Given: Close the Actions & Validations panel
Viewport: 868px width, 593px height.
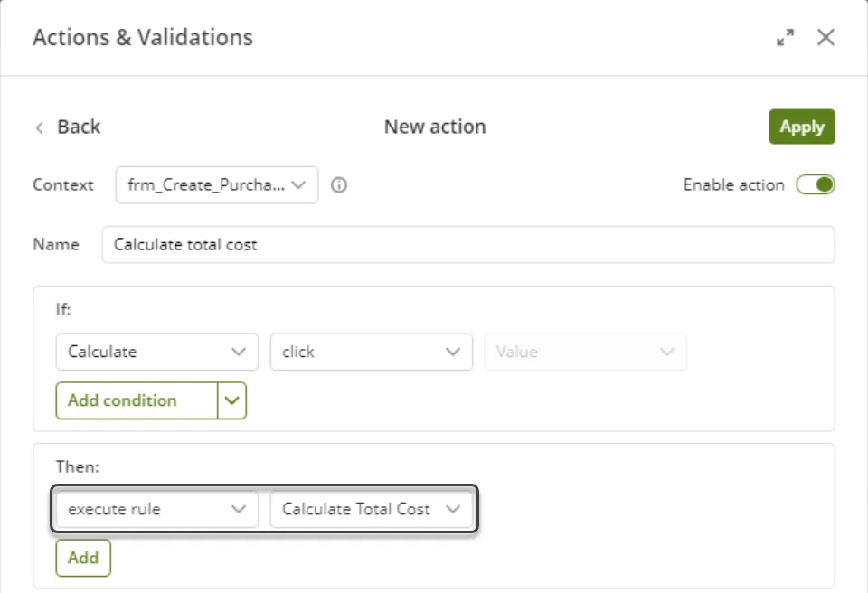Looking at the screenshot, I should tap(826, 38).
